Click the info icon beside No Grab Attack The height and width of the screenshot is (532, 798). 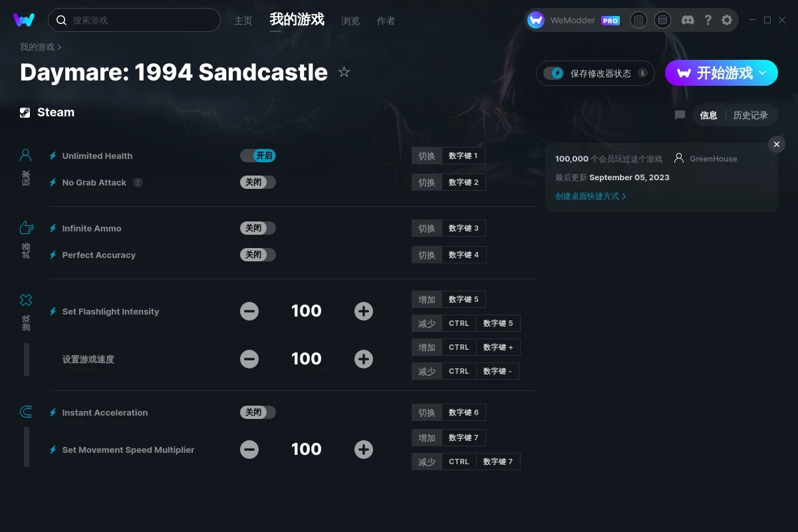[x=138, y=182]
